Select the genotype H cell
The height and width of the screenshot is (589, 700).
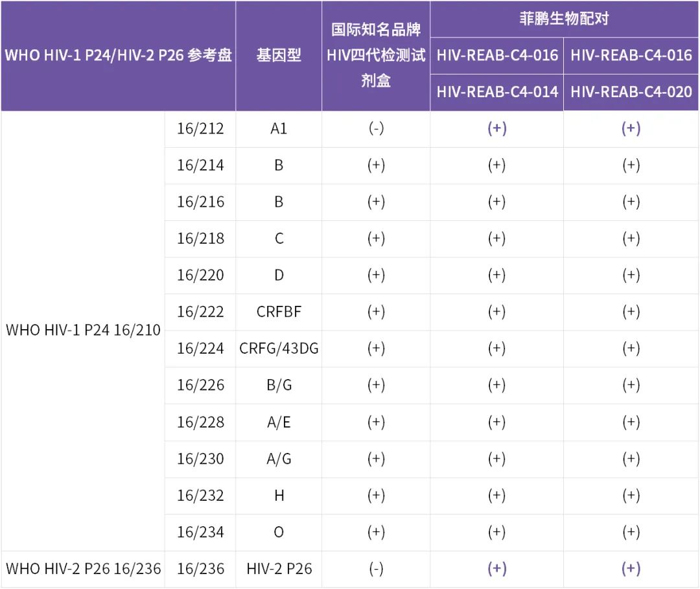(x=279, y=495)
